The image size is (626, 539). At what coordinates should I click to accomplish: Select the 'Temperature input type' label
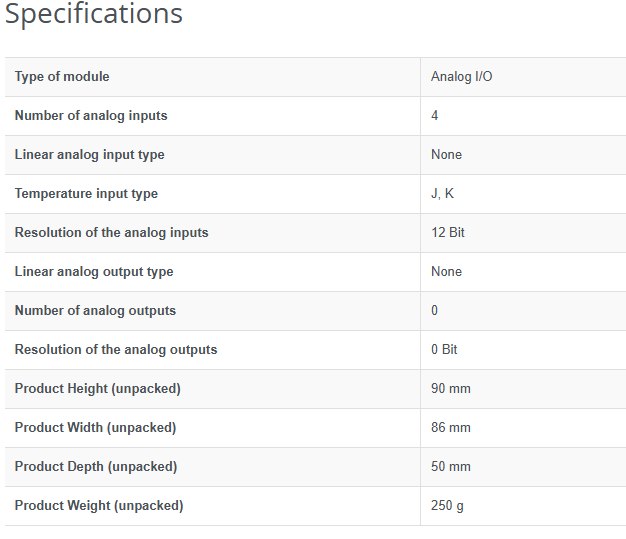86,194
